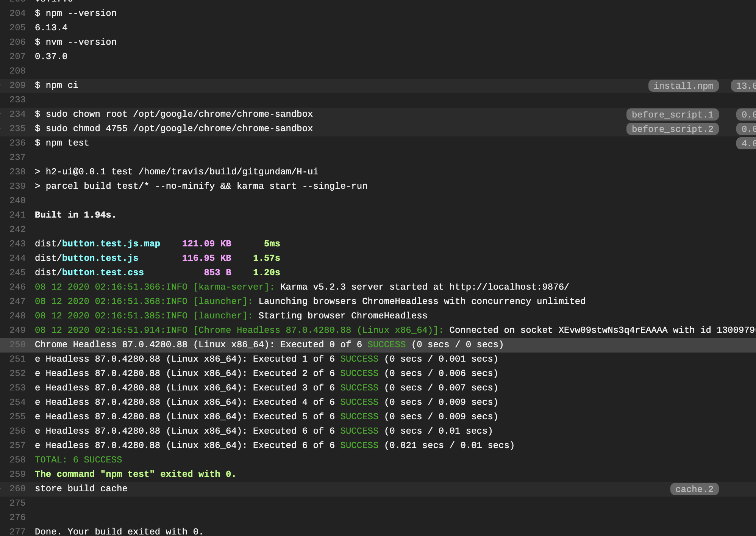Select line number 250 in the log
The width and height of the screenshot is (756, 536).
pyautogui.click(x=17, y=345)
